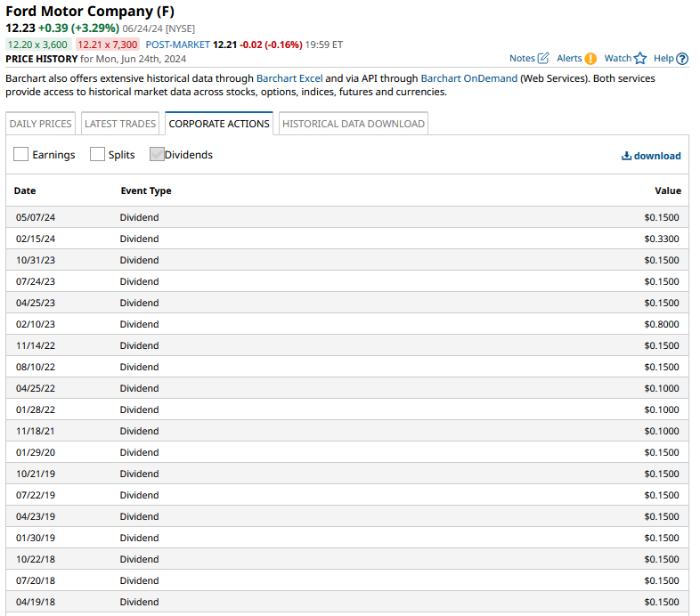700x616 pixels.
Task: Click the 12.20 x 3,600 bid quote
Action: coord(38,45)
